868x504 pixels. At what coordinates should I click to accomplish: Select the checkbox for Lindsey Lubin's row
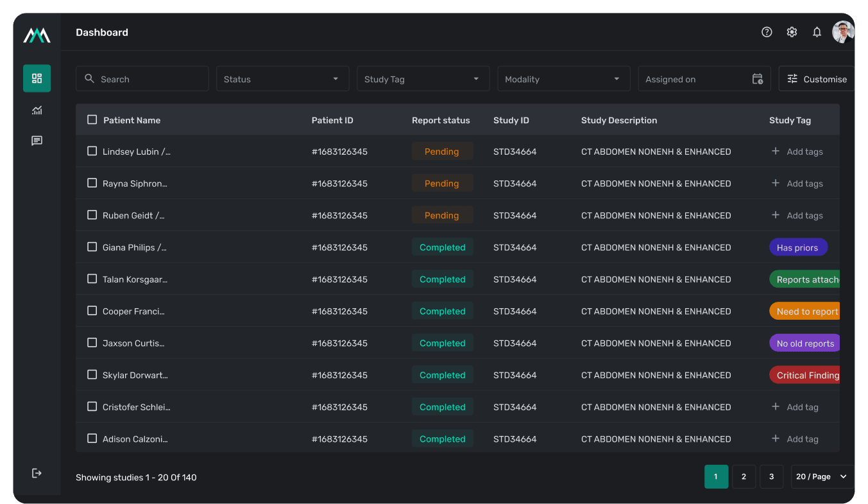point(92,151)
